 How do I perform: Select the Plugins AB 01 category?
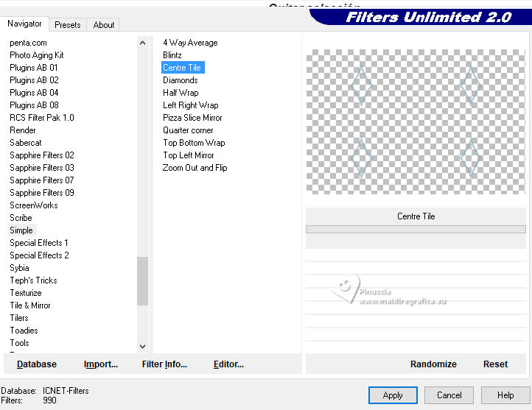tap(34, 68)
